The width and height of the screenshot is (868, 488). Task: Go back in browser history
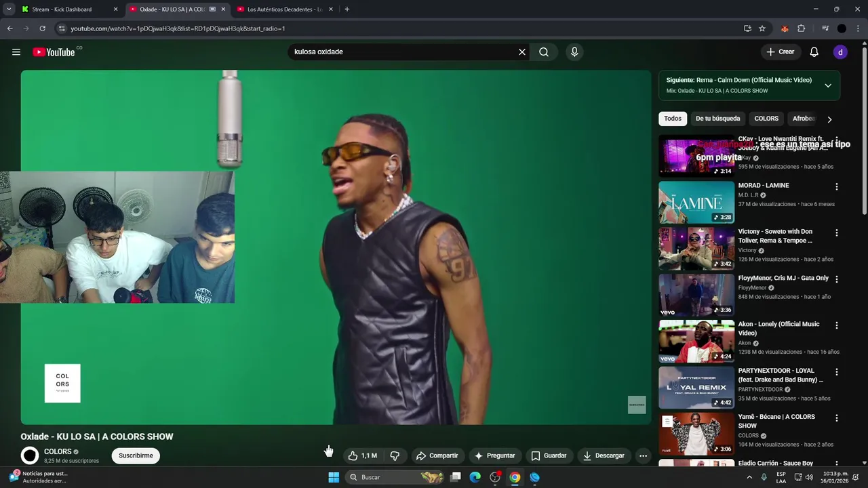(9, 28)
